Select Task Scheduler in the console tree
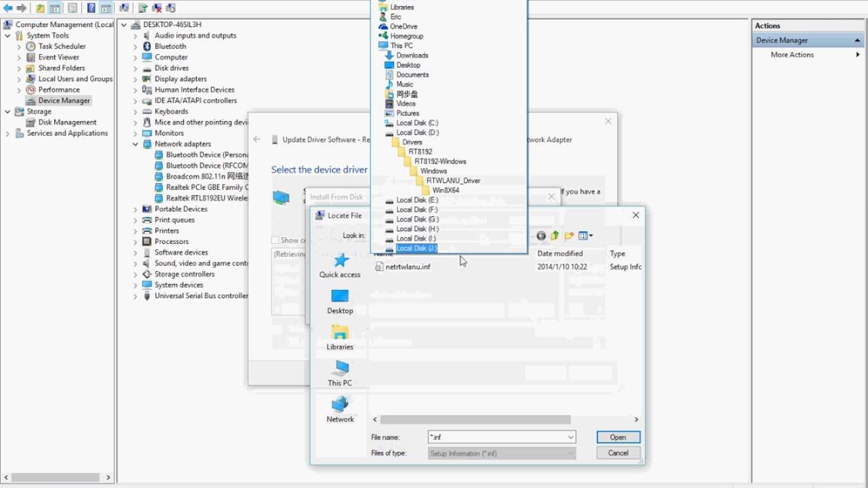 click(x=62, y=46)
